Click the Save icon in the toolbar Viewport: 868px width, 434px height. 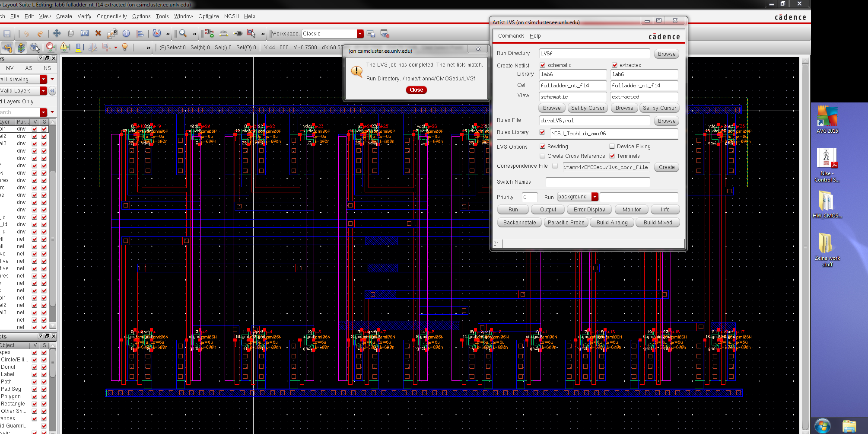click(x=7, y=34)
